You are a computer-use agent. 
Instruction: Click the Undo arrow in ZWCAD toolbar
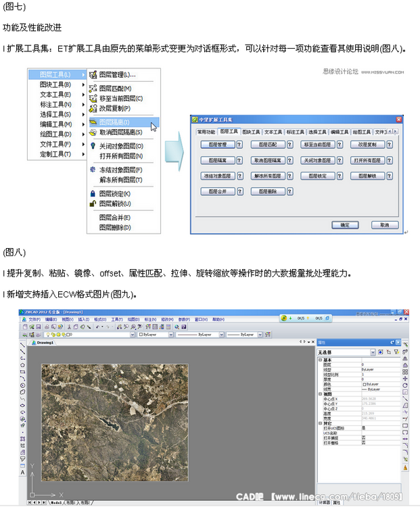tap(97, 327)
